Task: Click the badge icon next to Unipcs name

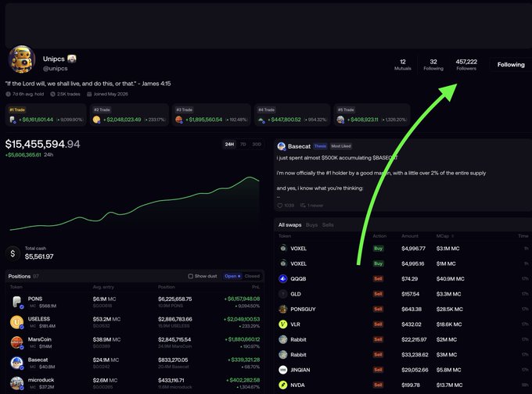Action: (72, 59)
